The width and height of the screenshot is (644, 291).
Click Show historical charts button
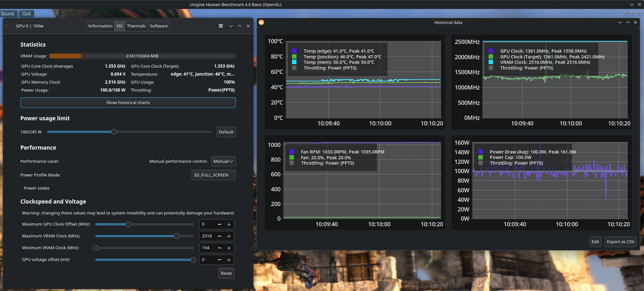click(128, 103)
